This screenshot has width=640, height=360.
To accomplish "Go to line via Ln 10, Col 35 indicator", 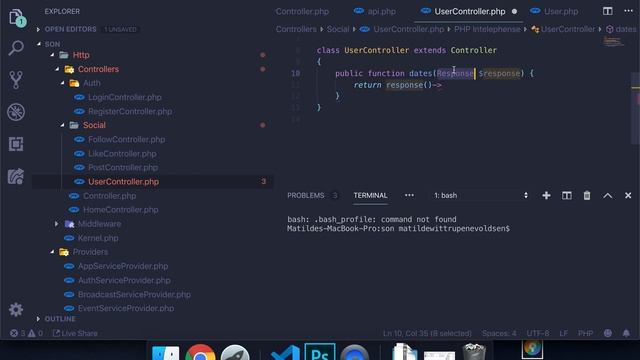I will 427,333.
